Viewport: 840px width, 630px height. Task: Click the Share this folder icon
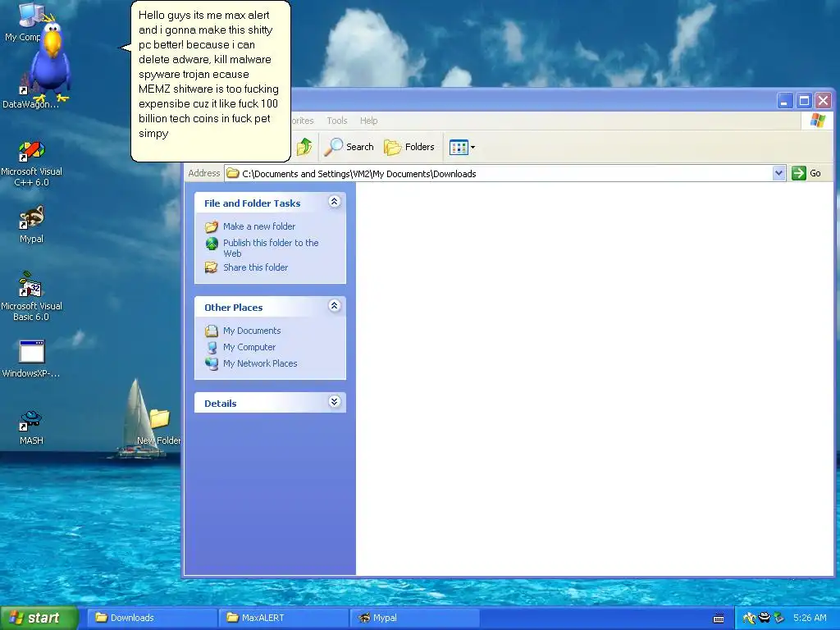tap(212, 267)
